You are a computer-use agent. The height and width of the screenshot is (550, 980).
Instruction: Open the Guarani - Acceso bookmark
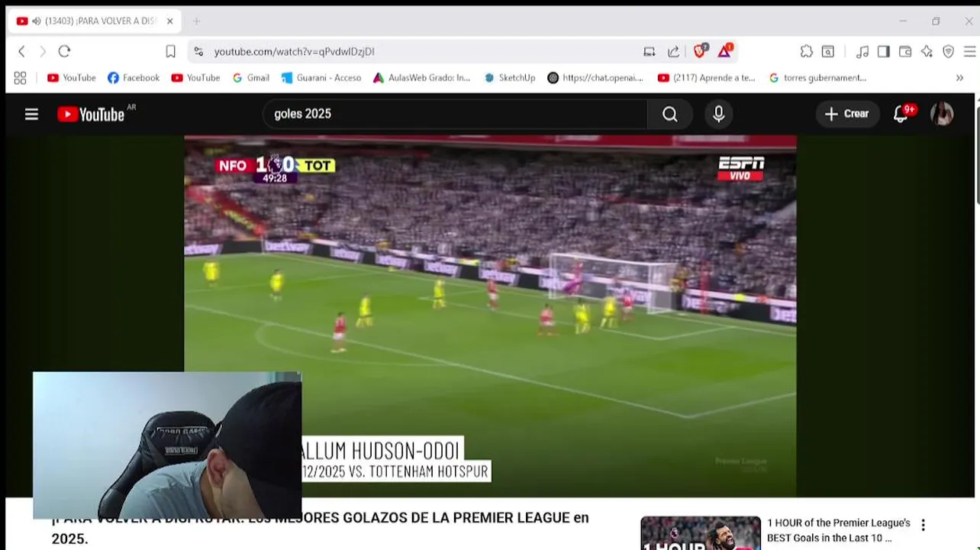pos(321,78)
